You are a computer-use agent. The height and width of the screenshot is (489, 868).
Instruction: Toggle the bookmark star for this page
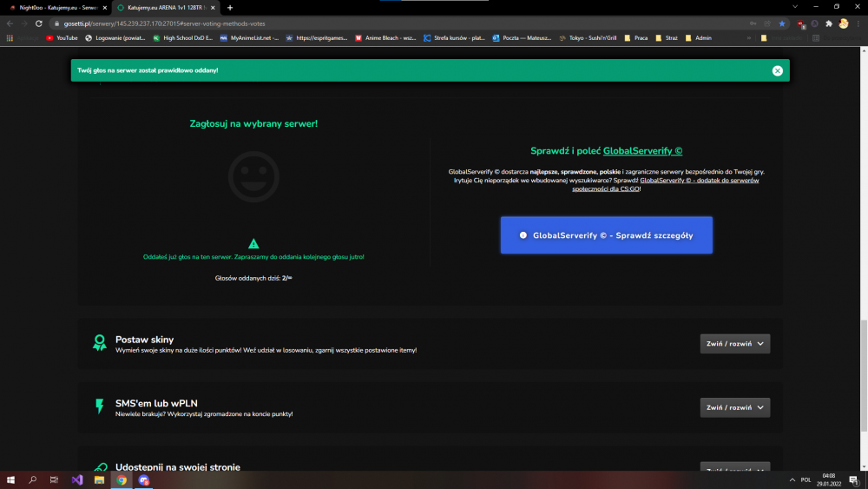(x=782, y=23)
